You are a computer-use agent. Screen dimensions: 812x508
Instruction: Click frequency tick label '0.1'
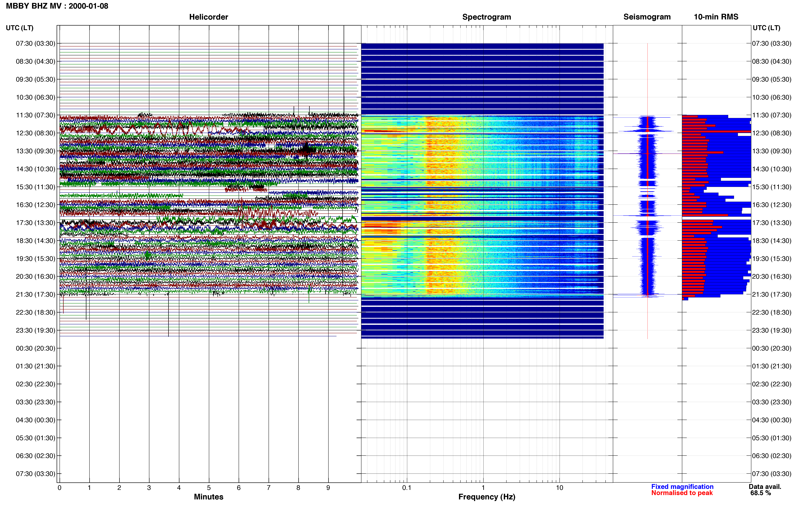coord(407,488)
